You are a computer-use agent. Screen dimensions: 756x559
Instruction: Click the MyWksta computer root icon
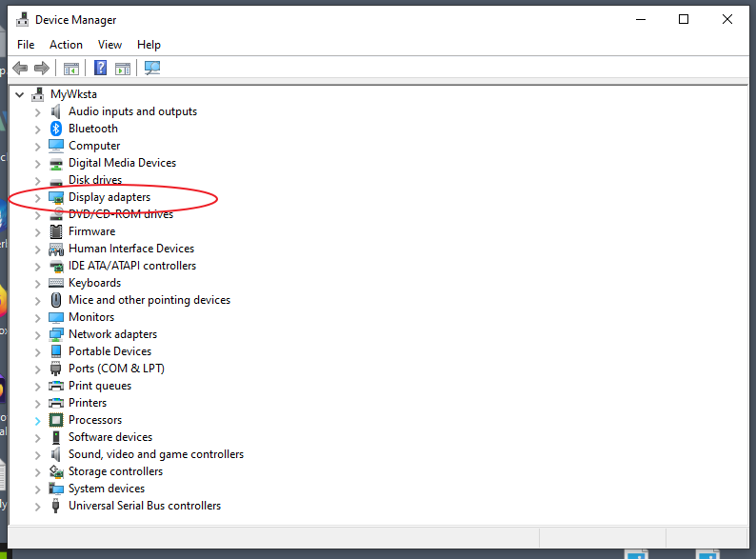(37, 94)
